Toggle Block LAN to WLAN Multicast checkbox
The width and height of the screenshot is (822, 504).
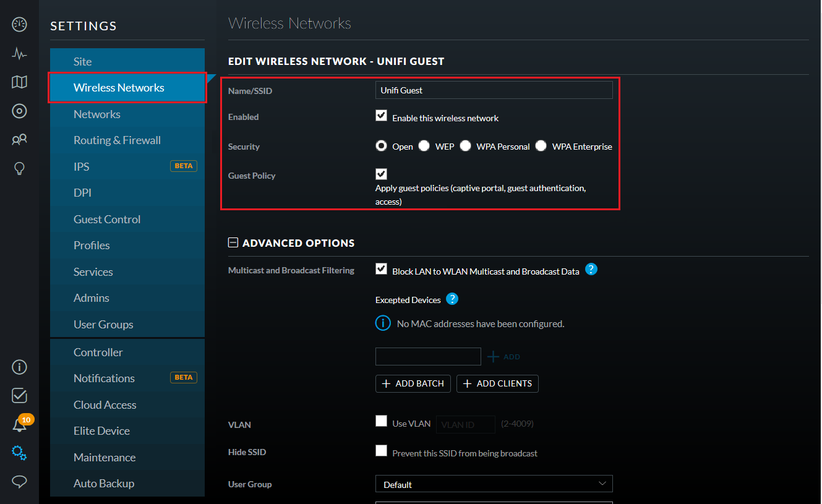381,269
